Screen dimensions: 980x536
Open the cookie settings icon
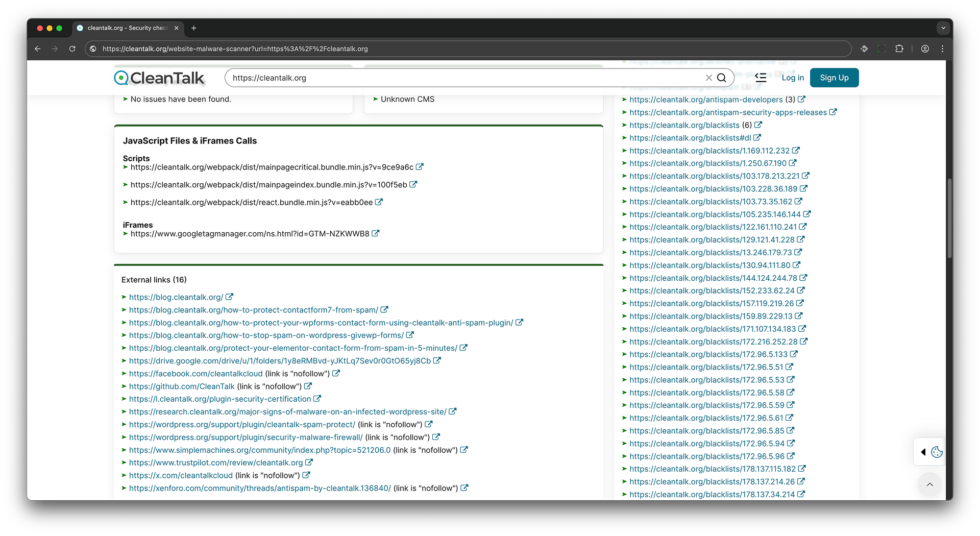tap(937, 452)
